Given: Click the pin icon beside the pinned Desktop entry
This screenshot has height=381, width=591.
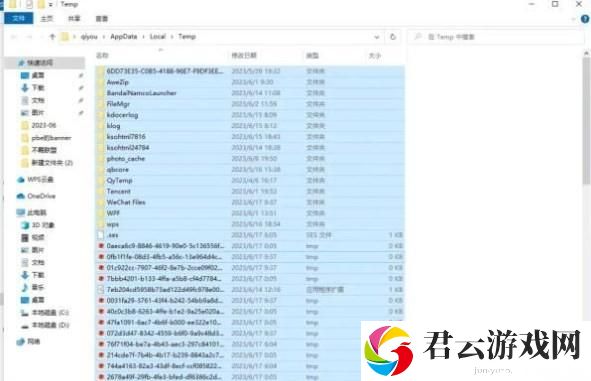Looking at the screenshot, I should [81, 75].
